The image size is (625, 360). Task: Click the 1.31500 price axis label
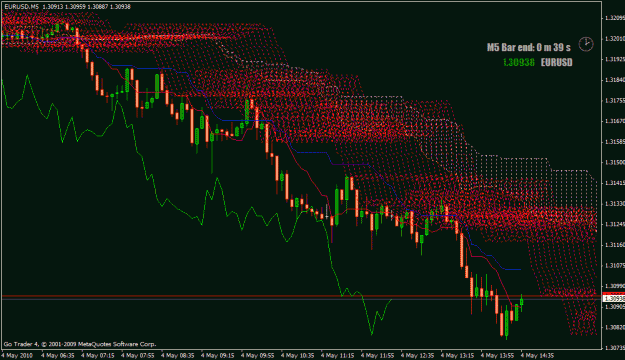point(615,162)
